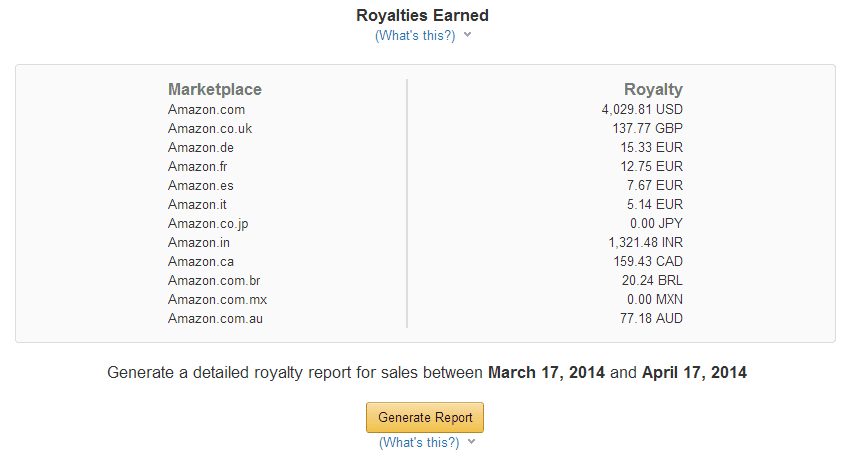
Task: Select the Amazon.com.br marketplace entry
Action: [x=214, y=281]
